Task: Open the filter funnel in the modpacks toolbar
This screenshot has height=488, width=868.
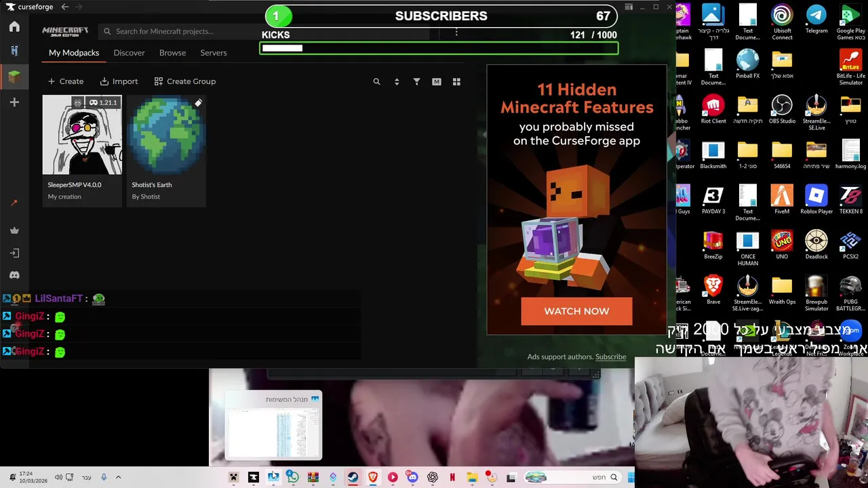Action: [x=417, y=81]
